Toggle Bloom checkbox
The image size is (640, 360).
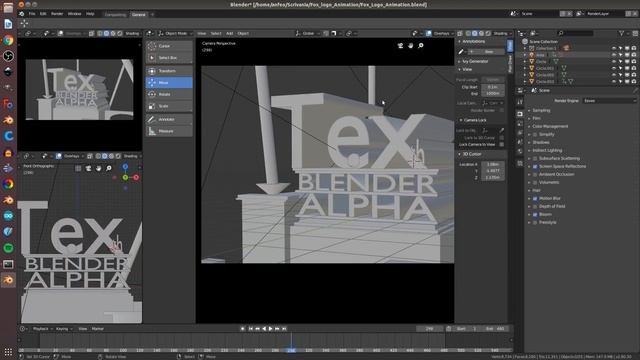pos(535,214)
